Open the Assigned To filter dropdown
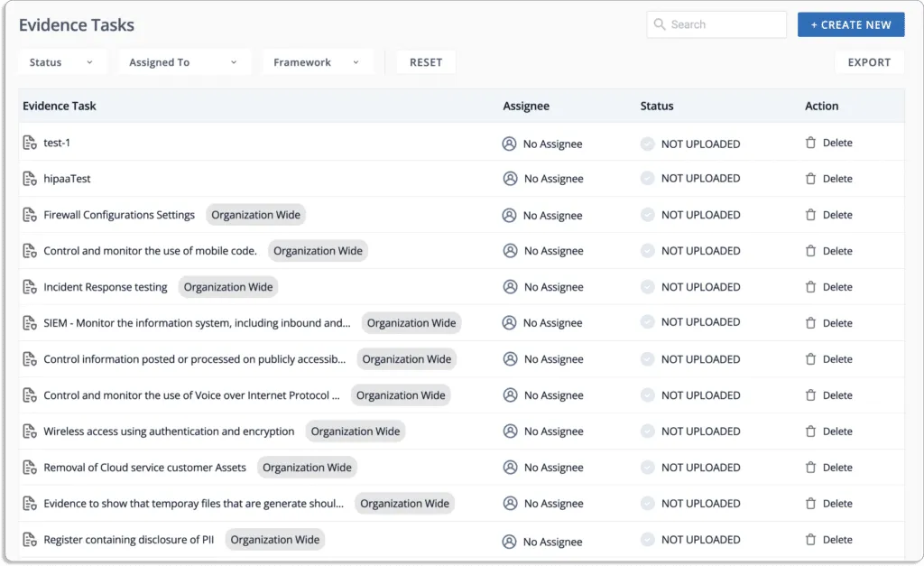Viewport: 924px width, 566px height. (184, 62)
